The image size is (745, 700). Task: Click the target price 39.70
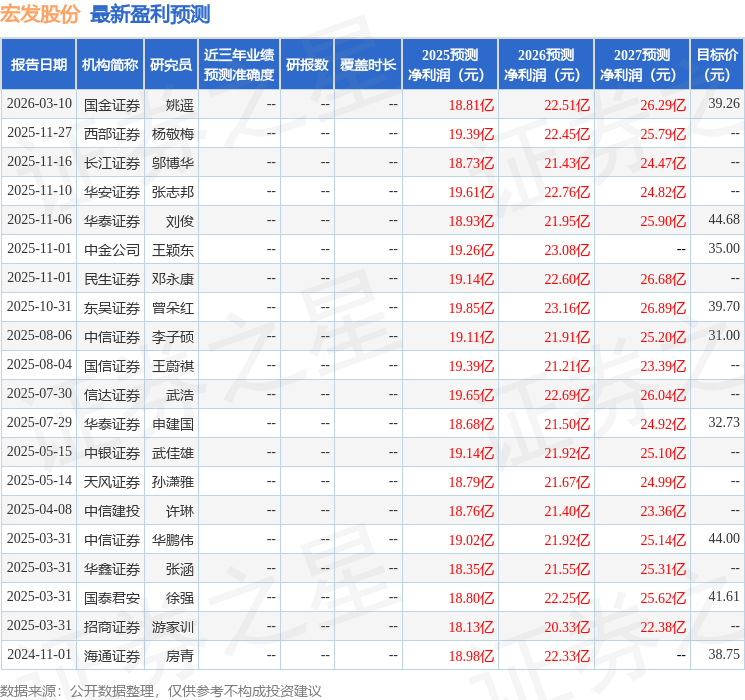724,307
